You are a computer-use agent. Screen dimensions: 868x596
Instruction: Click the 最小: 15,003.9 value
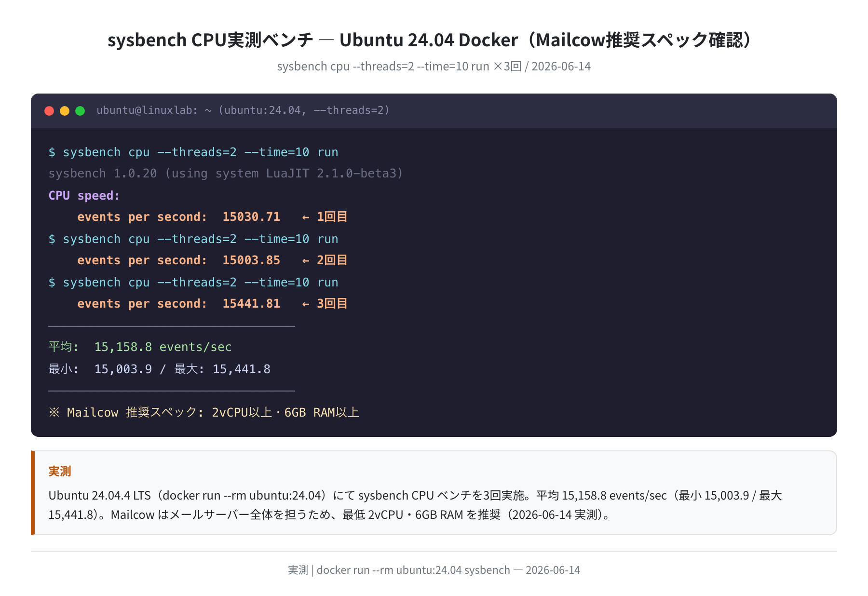100,369
